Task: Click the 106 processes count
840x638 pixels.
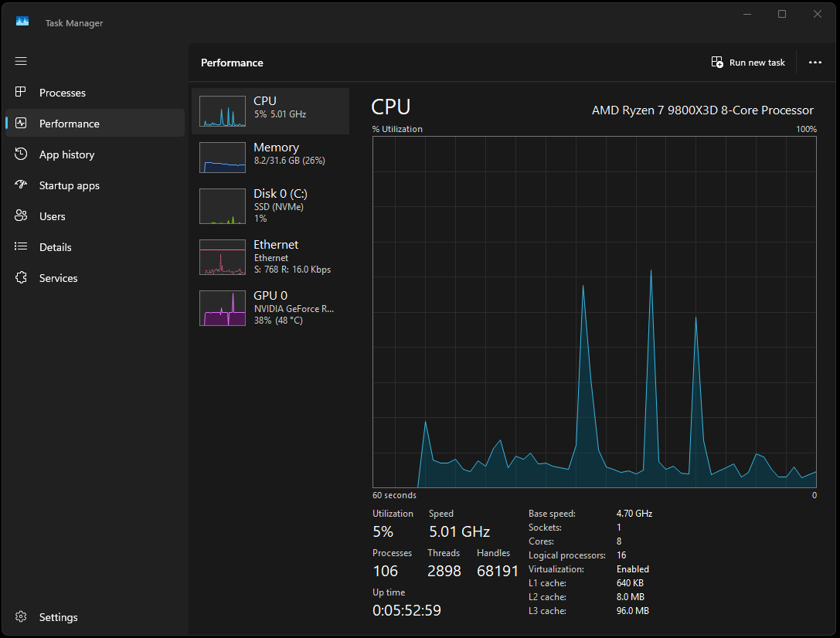Action: [385, 571]
